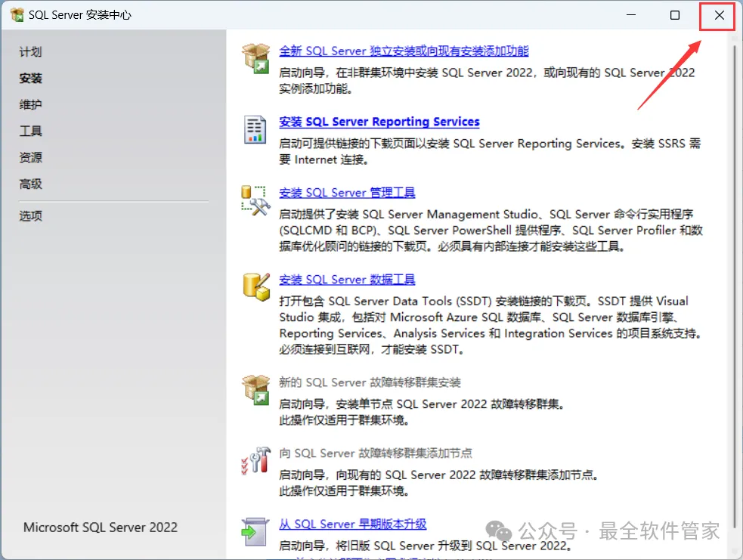Switch to the 维护 section

[x=31, y=105]
